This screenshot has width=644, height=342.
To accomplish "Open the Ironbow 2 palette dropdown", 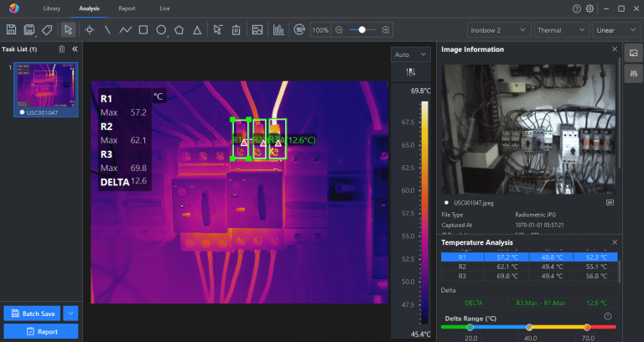I will (x=497, y=29).
